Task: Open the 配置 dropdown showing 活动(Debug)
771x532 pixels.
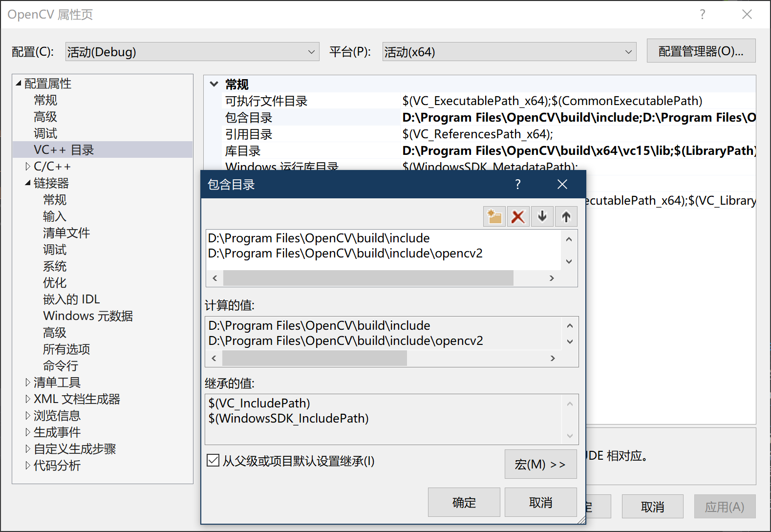Action: [192, 52]
